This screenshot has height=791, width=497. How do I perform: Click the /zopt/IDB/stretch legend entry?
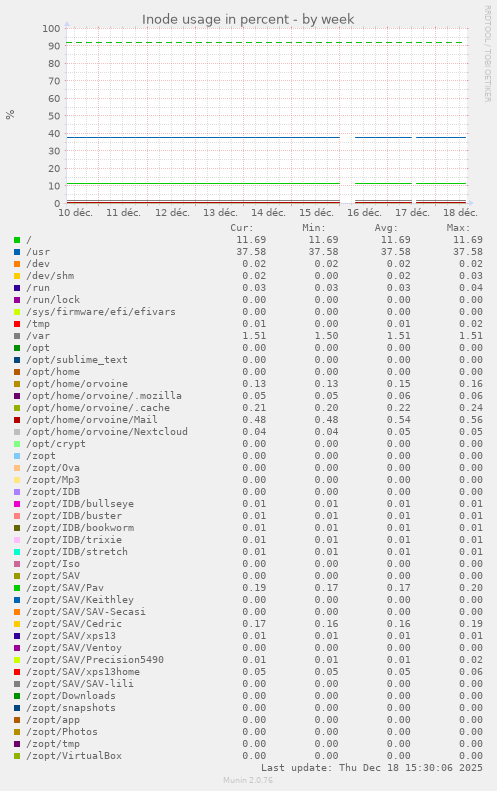click(77, 552)
